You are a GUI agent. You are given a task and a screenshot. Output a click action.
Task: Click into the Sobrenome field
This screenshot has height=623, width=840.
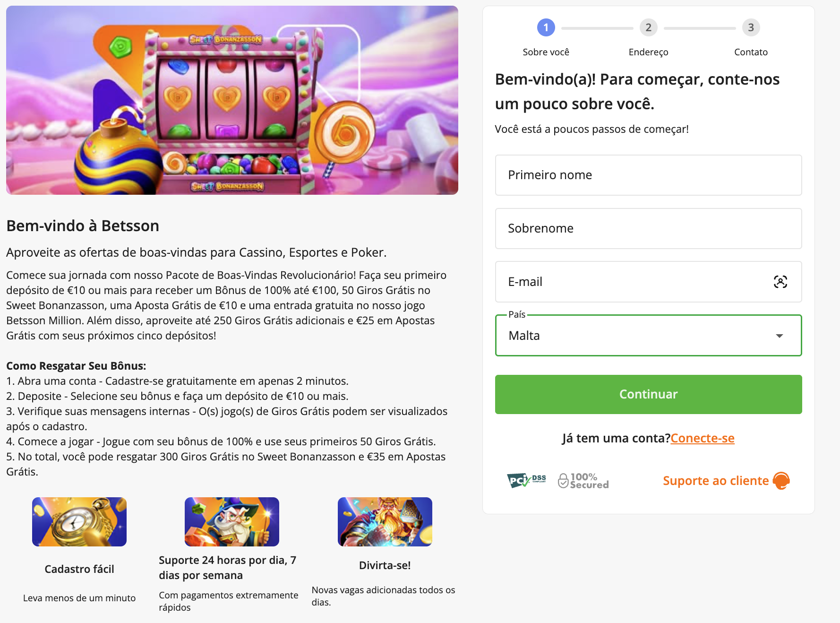648,228
